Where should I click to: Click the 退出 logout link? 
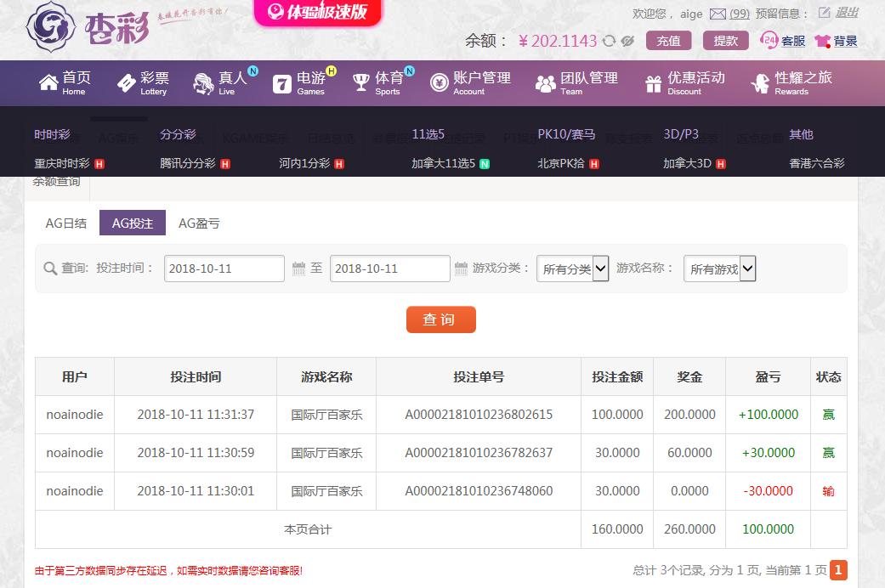tap(847, 13)
